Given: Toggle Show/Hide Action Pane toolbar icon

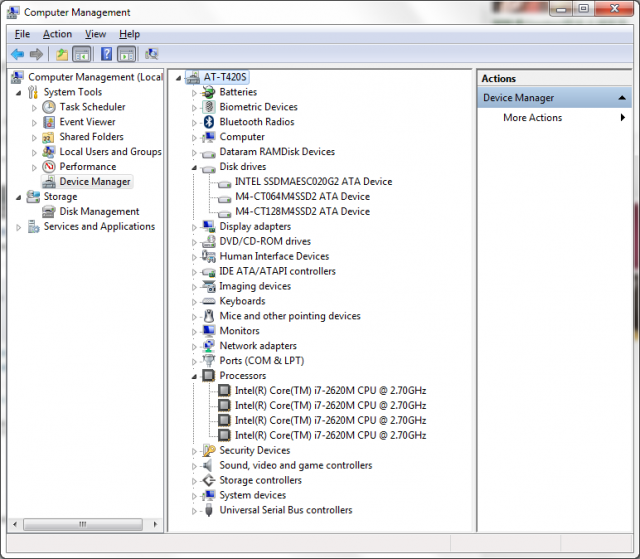Looking at the screenshot, I should [126, 54].
